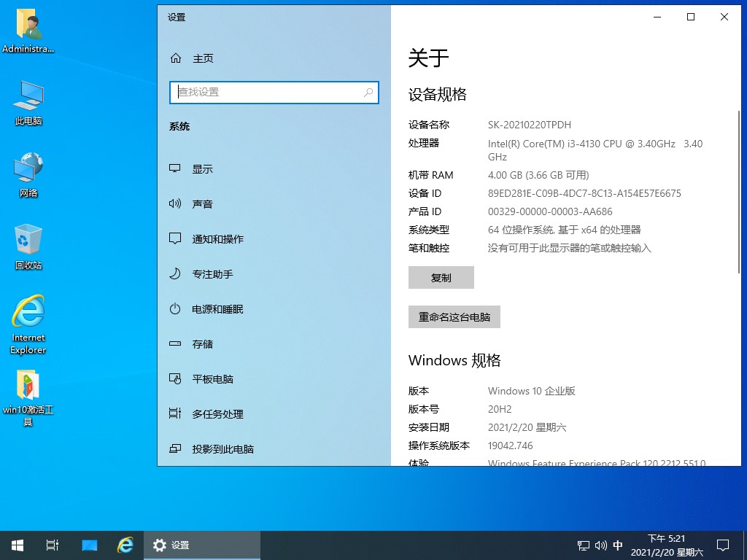Click the 重命名这台电脑 button
The width and height of the screenshot is (747, 560).
(454, 316)
